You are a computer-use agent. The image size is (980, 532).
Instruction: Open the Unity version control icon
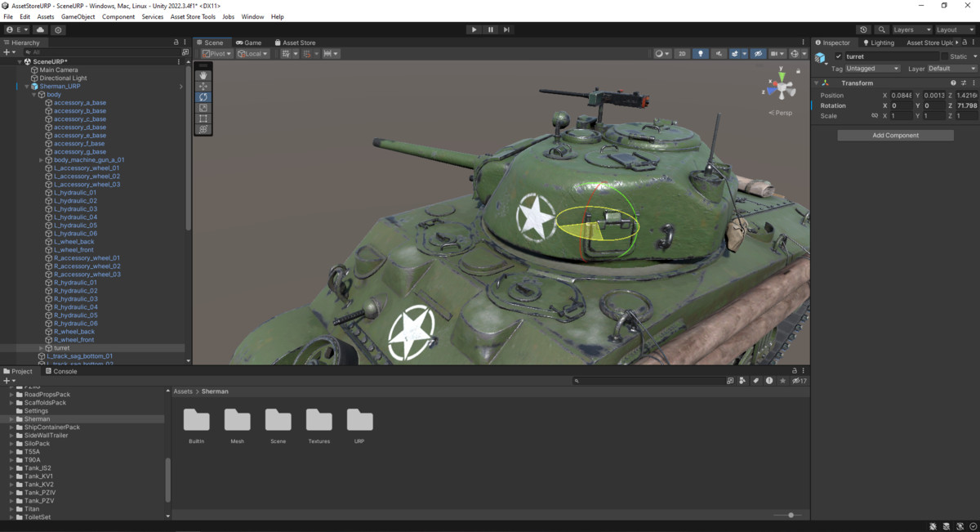coord(58,29)
